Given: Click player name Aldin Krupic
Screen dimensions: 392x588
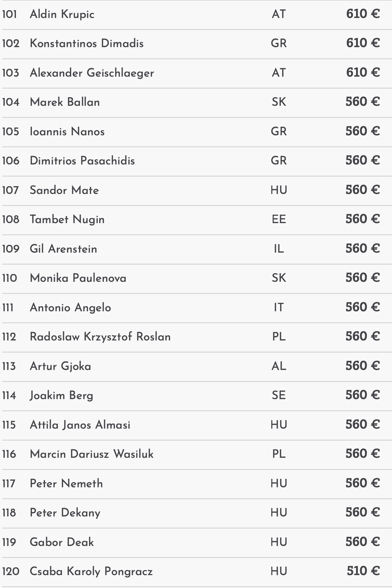Looking at the screenshot, I should coord(62,14).
